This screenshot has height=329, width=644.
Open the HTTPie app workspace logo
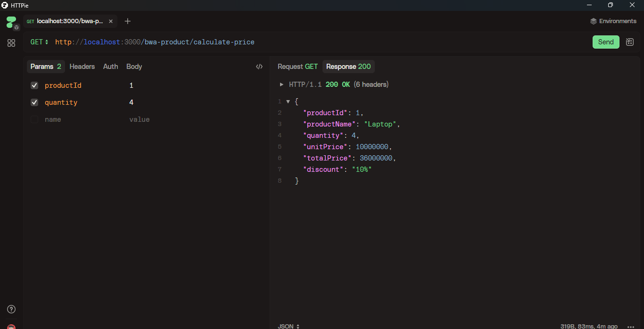10,21
